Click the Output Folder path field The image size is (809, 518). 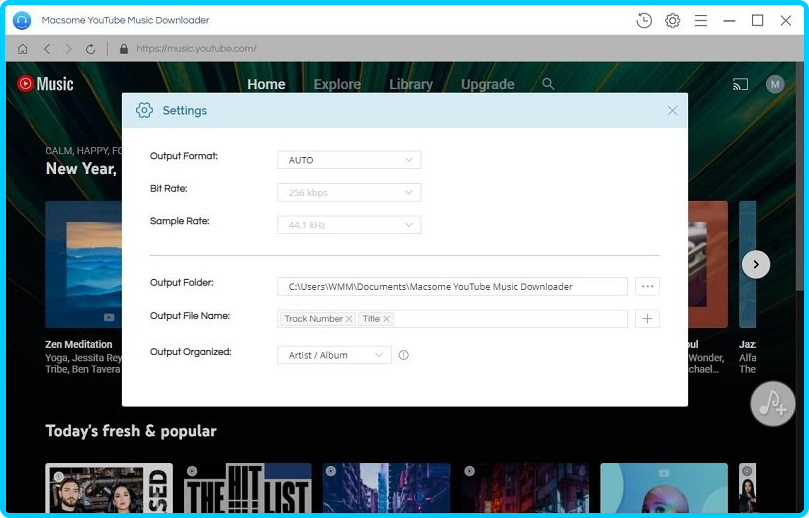[452, 286]
